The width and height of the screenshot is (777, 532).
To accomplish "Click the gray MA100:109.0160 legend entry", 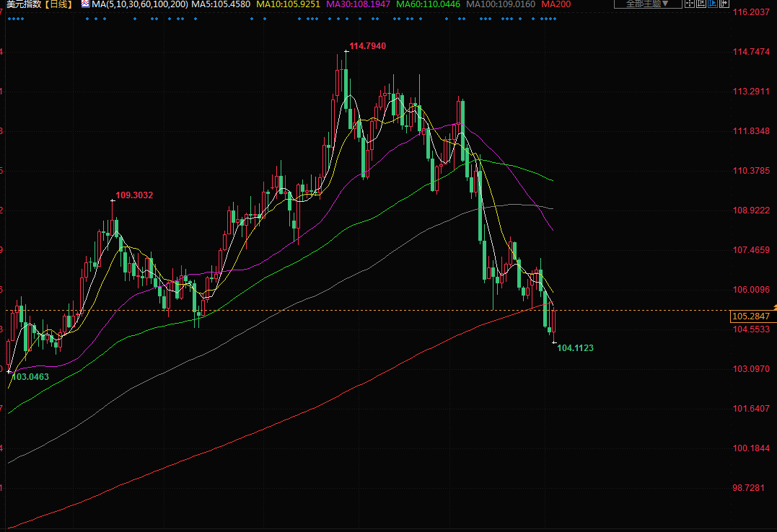I will [x=501, y=4].
